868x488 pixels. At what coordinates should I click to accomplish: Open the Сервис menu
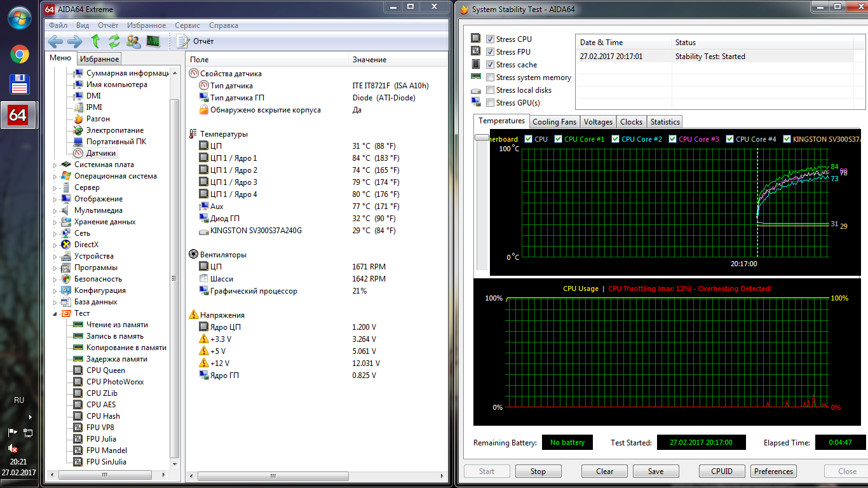[187, 25]
